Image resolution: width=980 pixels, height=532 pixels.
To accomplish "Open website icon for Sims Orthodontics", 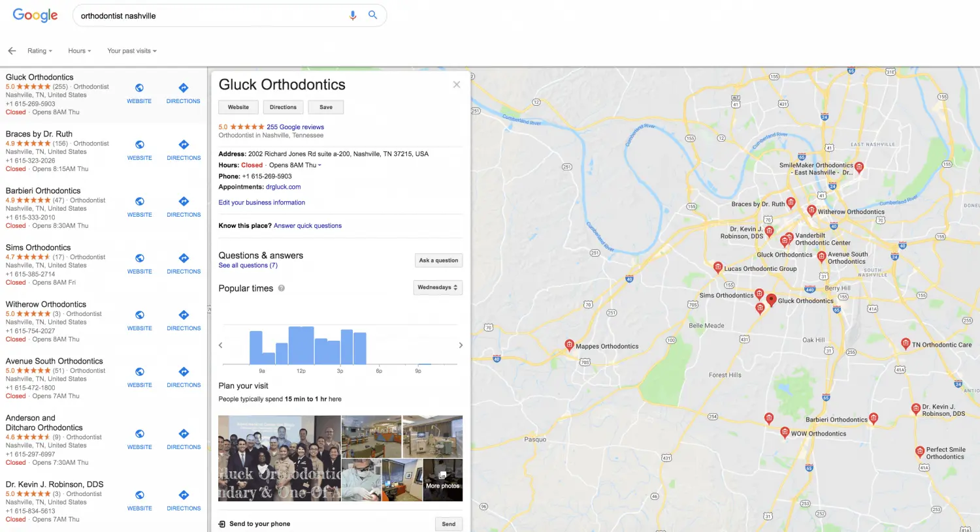I will [x=139, y=258].
